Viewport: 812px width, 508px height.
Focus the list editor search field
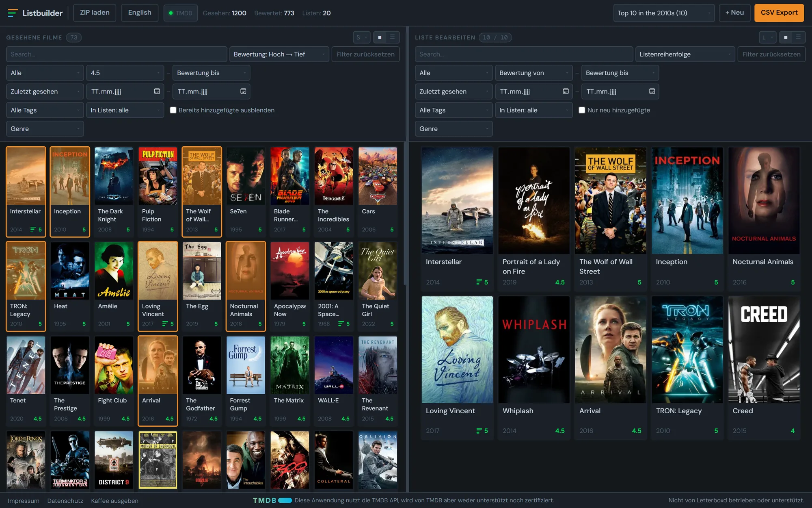(524, 54)
